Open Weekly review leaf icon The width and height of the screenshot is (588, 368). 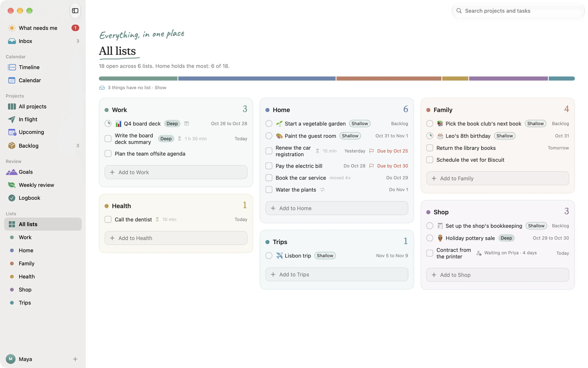[12, 185]
